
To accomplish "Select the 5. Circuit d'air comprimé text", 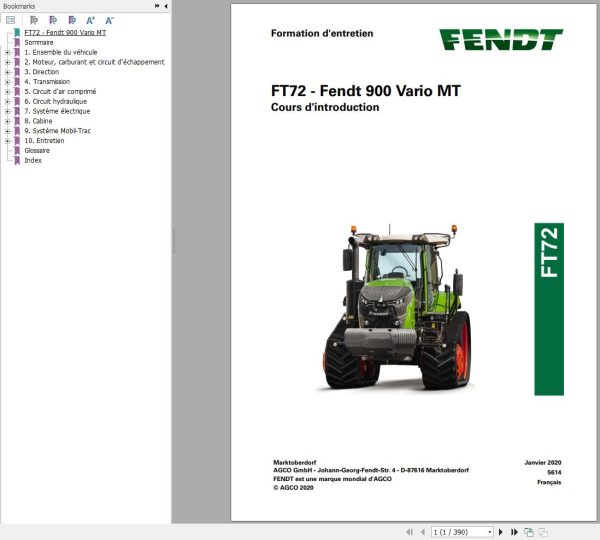I will (60, 91).
